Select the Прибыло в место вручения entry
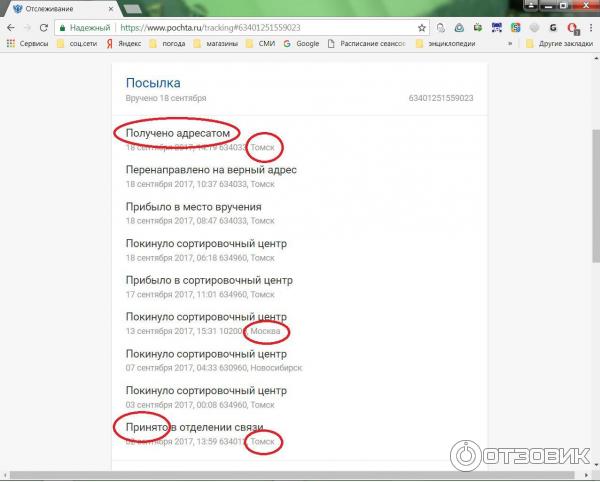The height and width of the screenshot is (482, 600). 194,207
